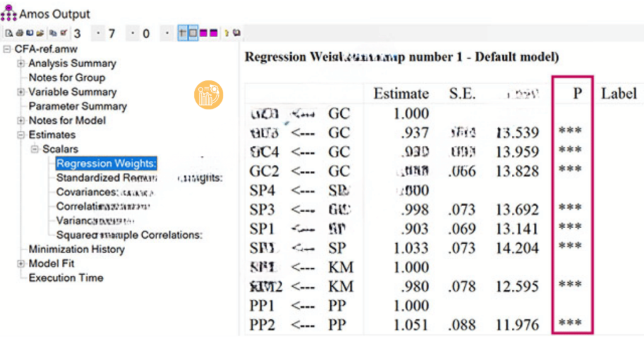Collapse the Estimates tree node
Viewport: 644px width, 338px height.
click(x=21, y=135)
